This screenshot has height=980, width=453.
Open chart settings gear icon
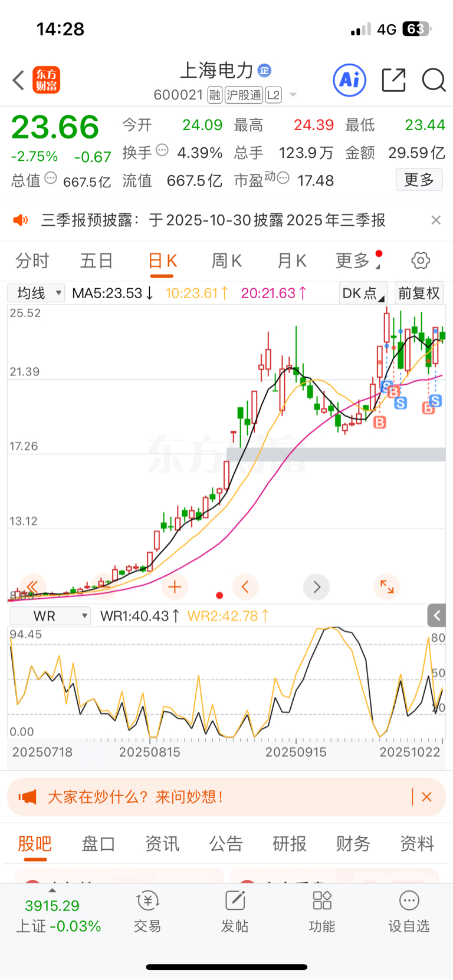pos(421,260)
